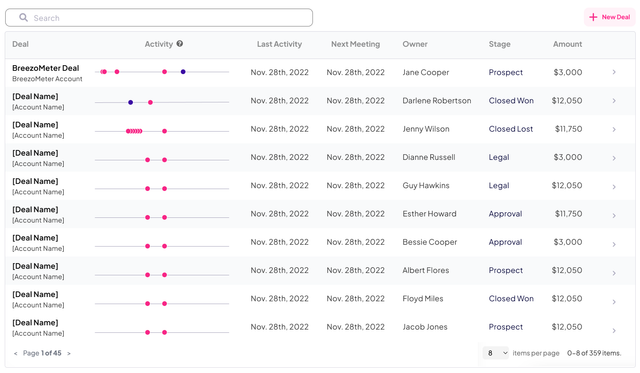Go to previous page arrow
The image size is (640, 373).
pyautogui.click(x=16, y=353)
